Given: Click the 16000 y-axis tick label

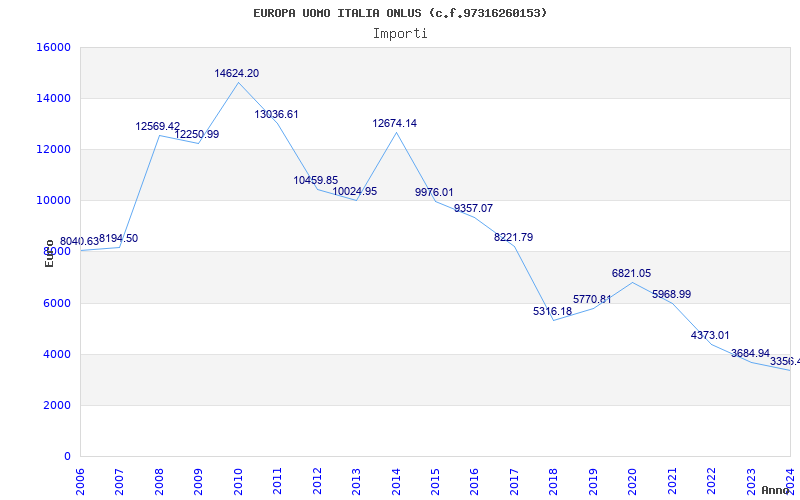Looking at the screenshot, I should point(53,47).
